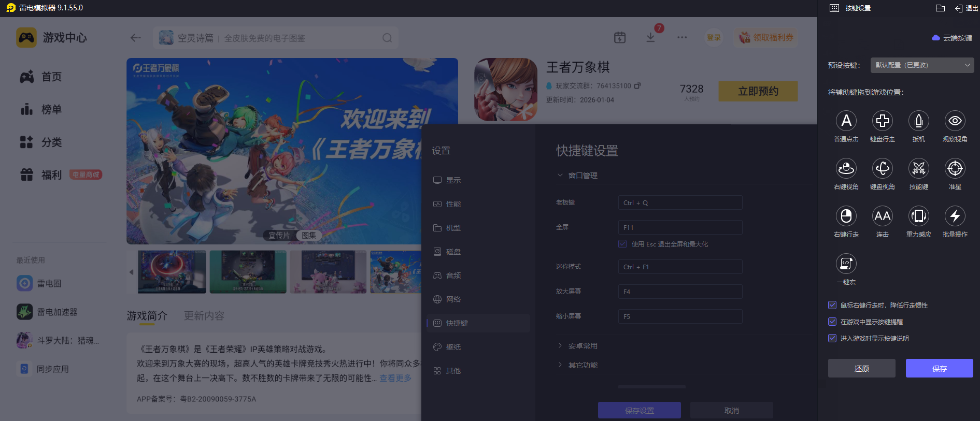Open 雷电圈 from recent apps
The image size is (980, 421).
coord(39,283)
